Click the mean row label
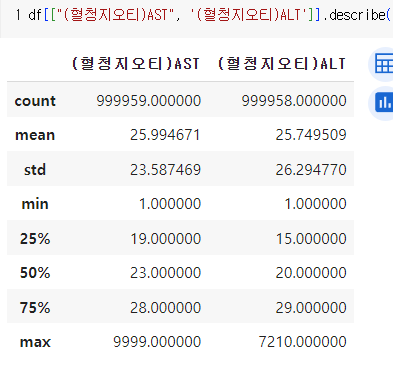 (x=35, y=135)
